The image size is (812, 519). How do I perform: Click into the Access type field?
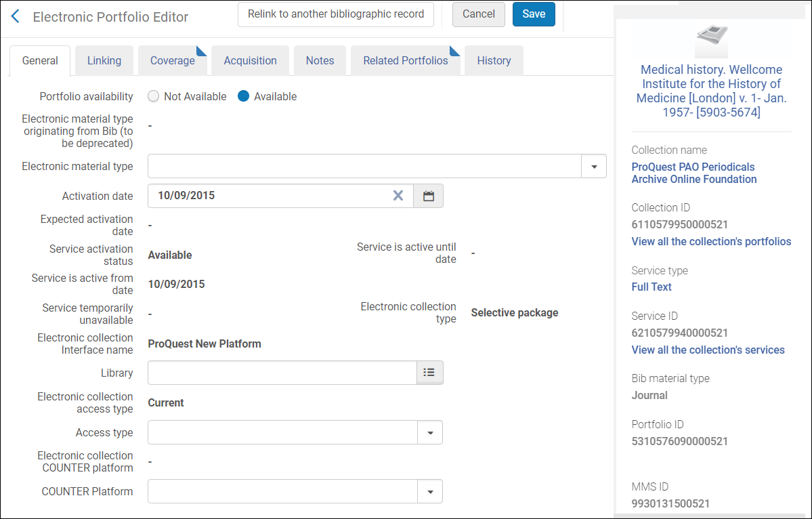(283, 432)
